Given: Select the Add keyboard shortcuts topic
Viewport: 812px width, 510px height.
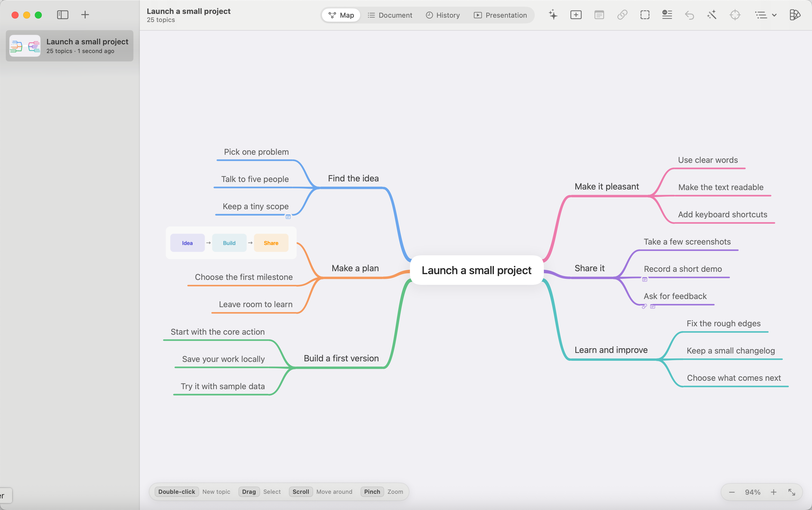Looking at the screenshot, I should 723,215.
